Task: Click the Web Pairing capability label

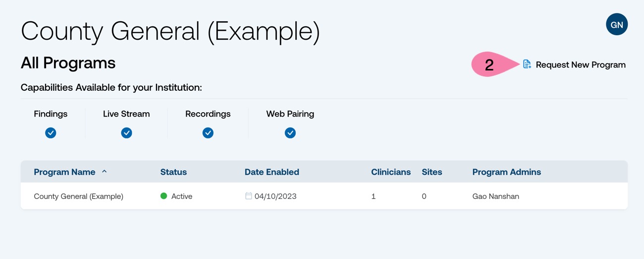Action: click(x=290, y=114)
